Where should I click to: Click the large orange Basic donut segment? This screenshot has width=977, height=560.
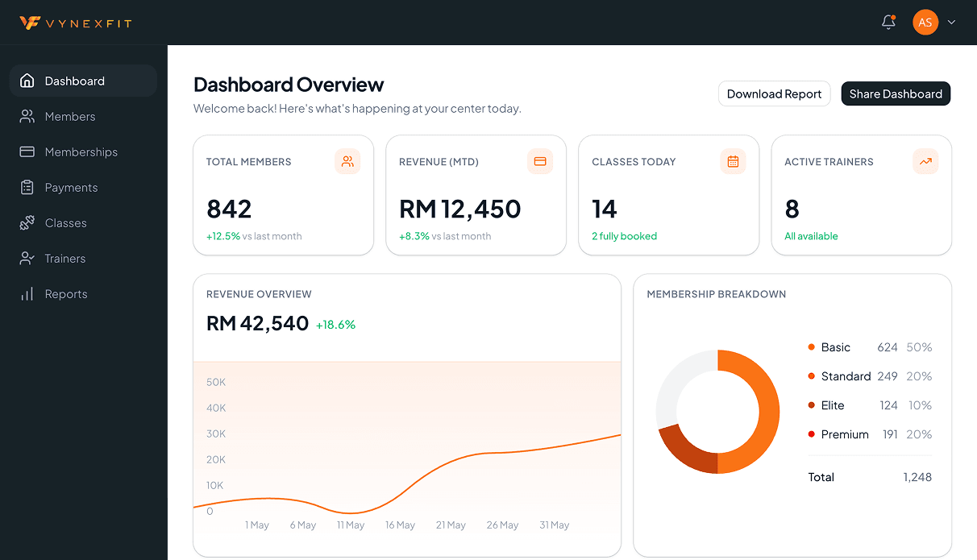[769, 411]
